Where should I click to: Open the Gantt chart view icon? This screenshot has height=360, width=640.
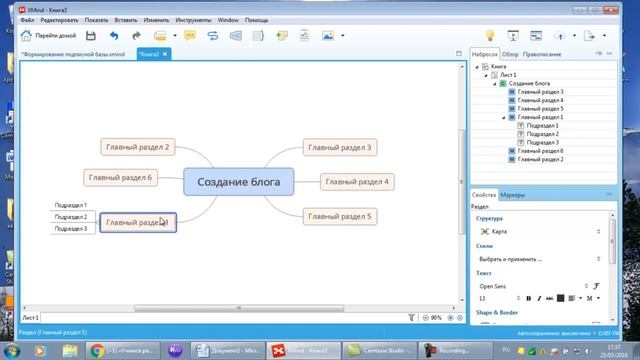click(536, 36)
